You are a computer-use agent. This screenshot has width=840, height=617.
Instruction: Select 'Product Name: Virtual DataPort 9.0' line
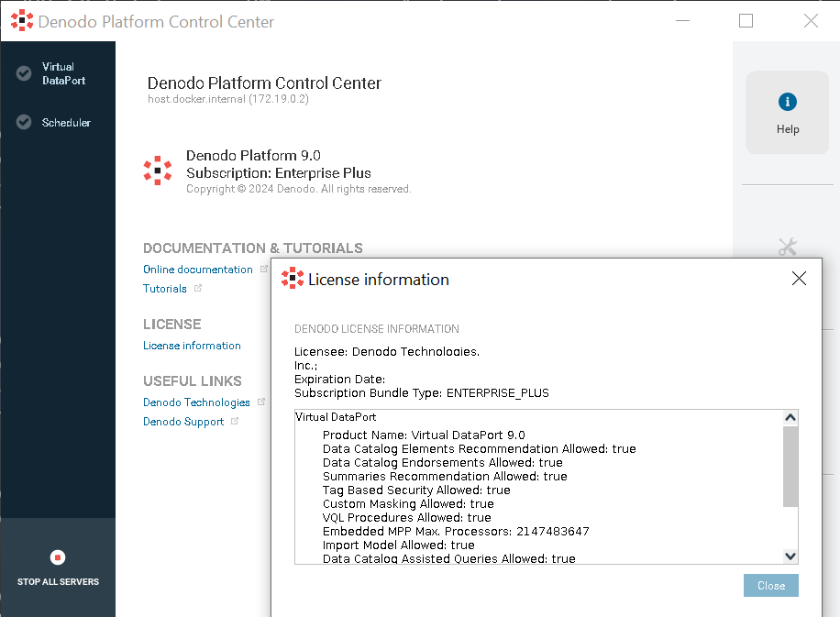pos(424,435)
